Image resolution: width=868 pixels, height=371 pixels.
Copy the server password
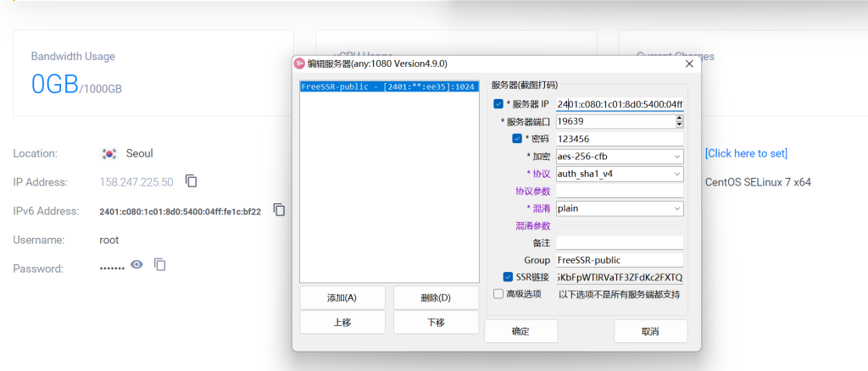tap(159, 265)
